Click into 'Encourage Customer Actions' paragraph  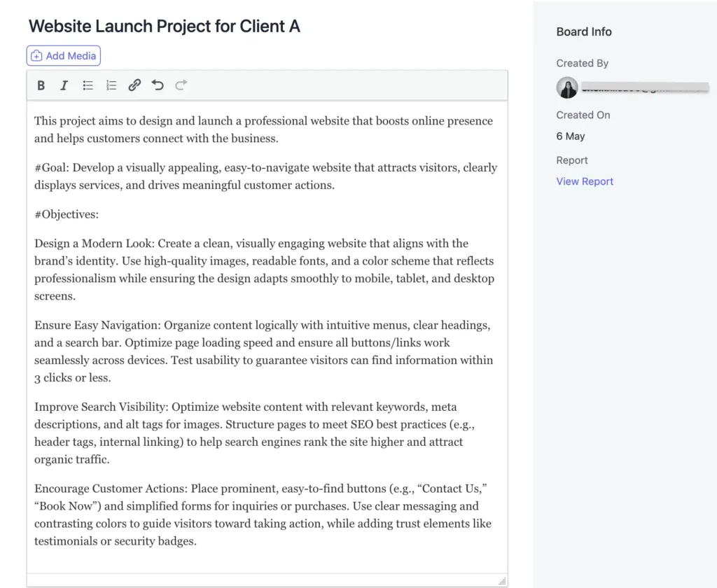pyautogui.click(x=263, y=514)
